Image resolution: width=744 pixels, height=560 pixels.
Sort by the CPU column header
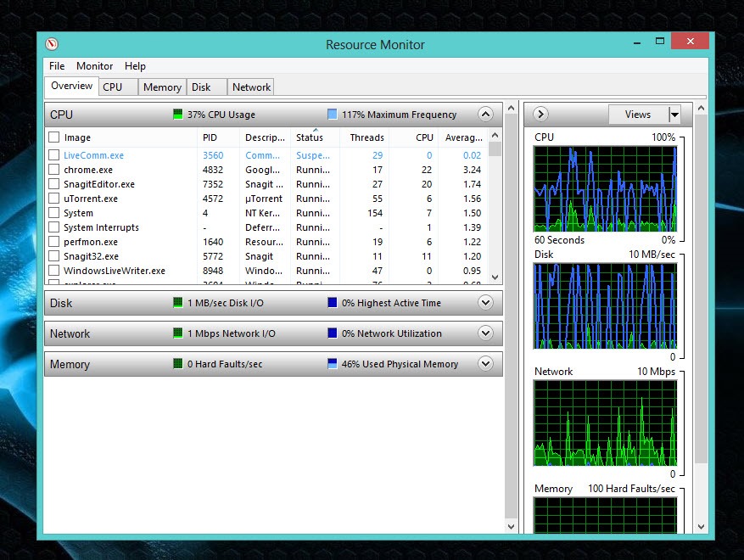pyautogui.click(x=424, y=137)
